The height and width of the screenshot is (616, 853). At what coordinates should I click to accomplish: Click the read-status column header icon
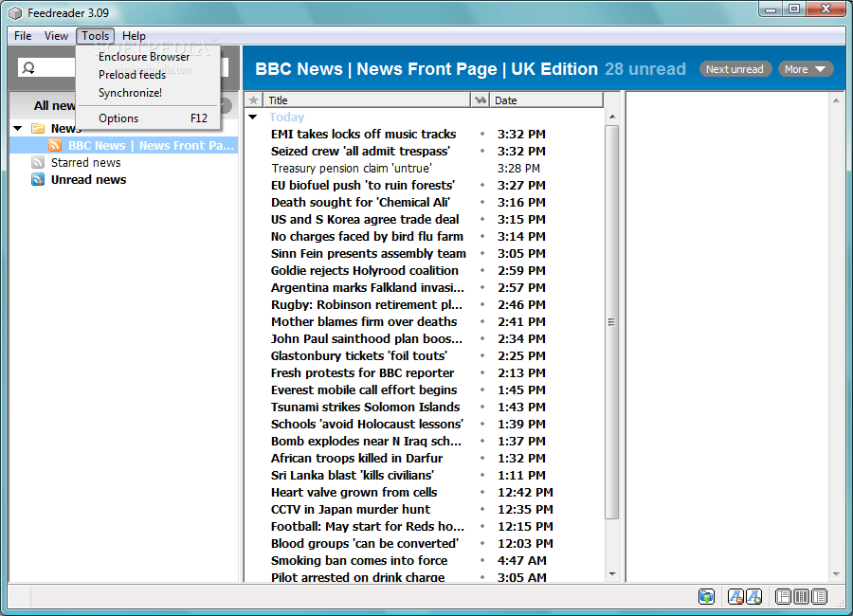coord(480,100)
